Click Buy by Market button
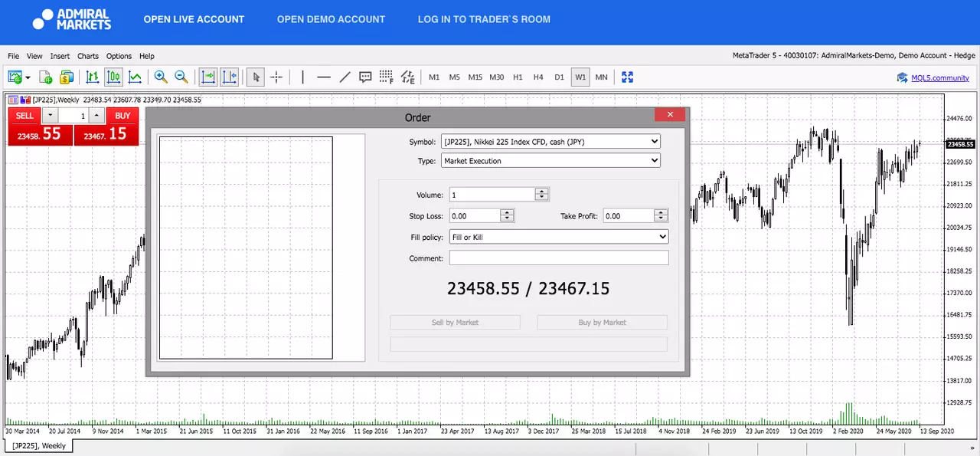This screenshot has height=456, width=980. [x=603, y=323]
